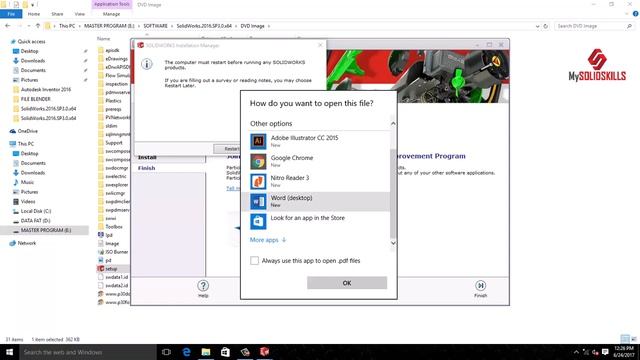Screen dimensions: 640x360
Task: Open Windows Store taskbar icon
Action: pyautogui.click(x=225, y=352)
